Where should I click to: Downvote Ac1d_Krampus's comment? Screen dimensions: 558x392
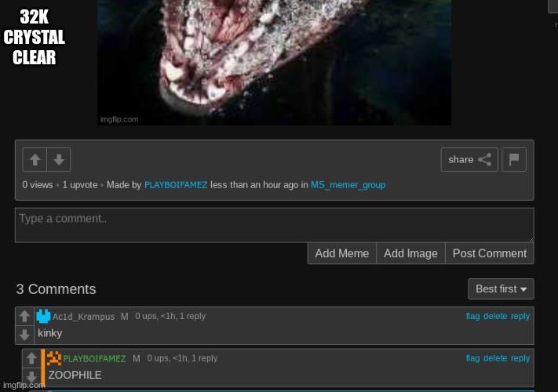(x=24, y=335)
